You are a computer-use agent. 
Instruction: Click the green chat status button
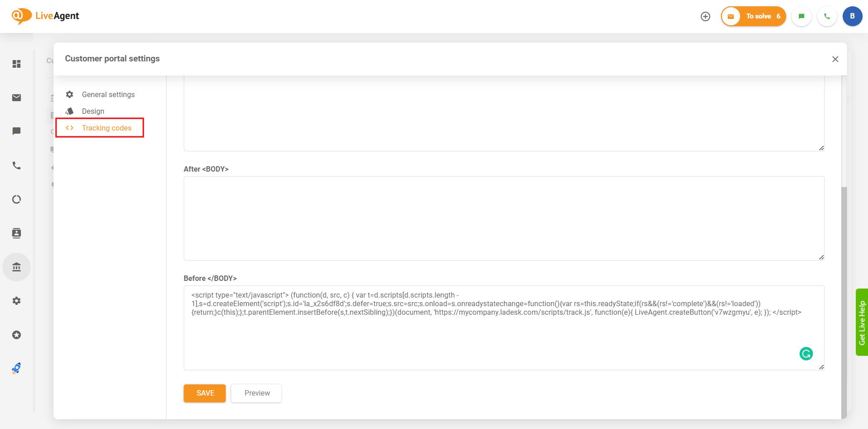[x=802, y=17]
